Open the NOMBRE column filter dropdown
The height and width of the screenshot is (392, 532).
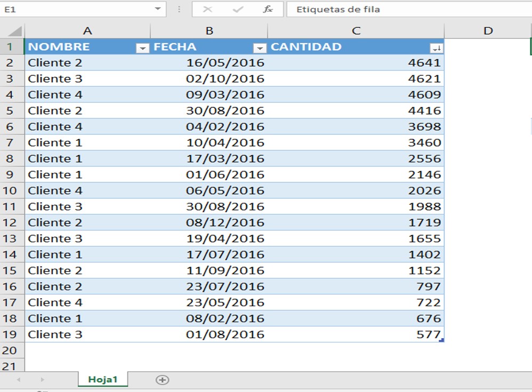(142, 48)
